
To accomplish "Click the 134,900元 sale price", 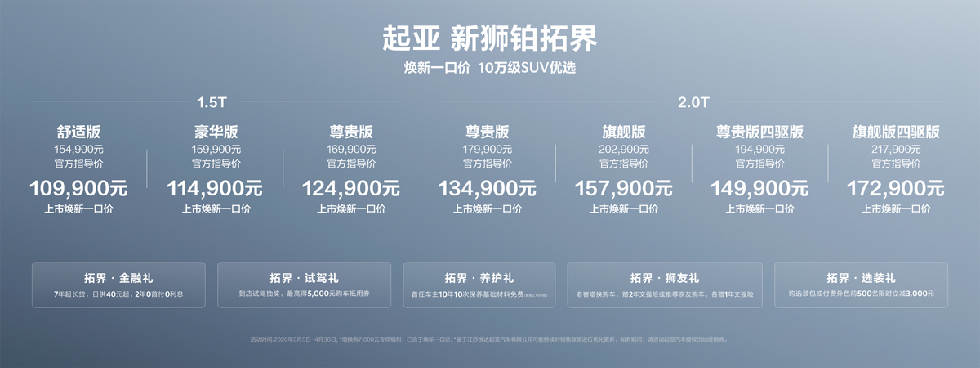I will tap(488, 189).
